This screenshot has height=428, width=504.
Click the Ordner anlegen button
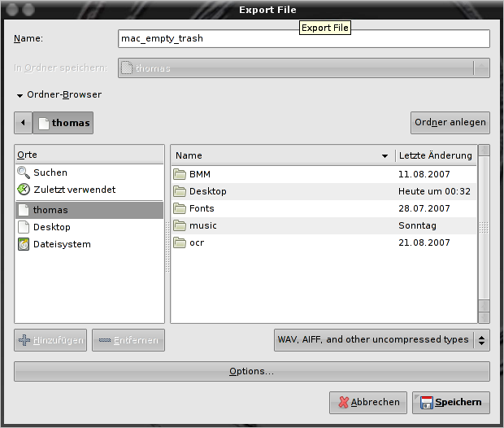tap(450, 123)
